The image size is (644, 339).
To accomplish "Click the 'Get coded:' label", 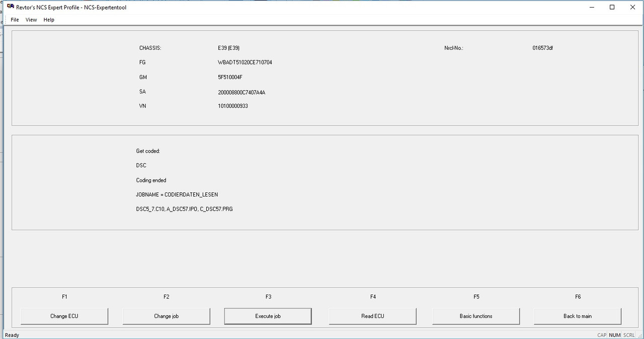I will click(148, 151).
